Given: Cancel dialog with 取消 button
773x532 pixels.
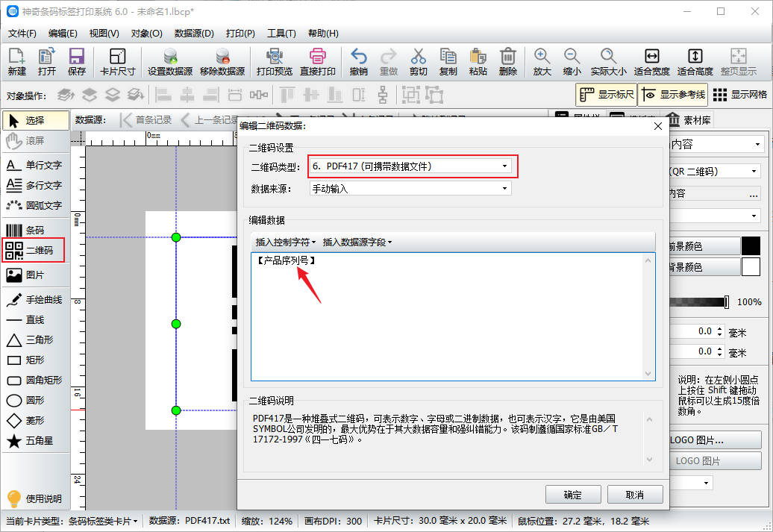Looking at the screenshot, I should click(635, 495).
